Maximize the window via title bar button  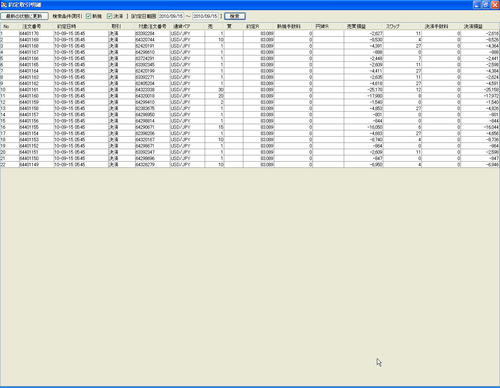tap(486, 5)
